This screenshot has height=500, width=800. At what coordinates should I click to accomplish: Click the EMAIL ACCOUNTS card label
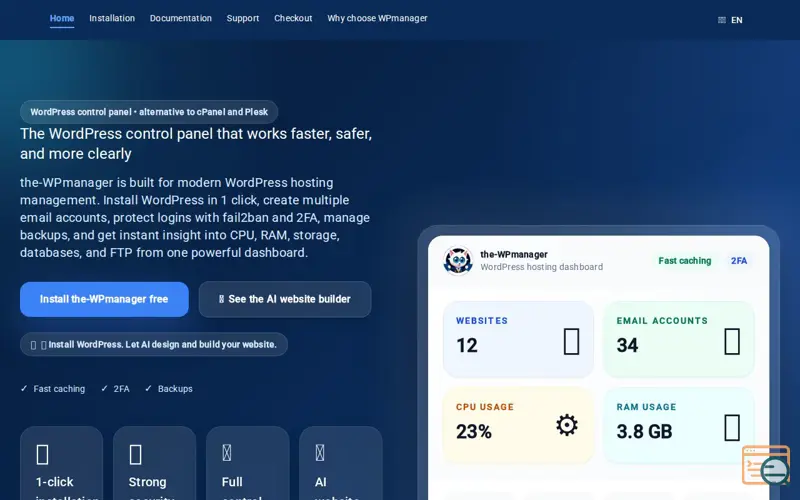[x=662, y=321]
